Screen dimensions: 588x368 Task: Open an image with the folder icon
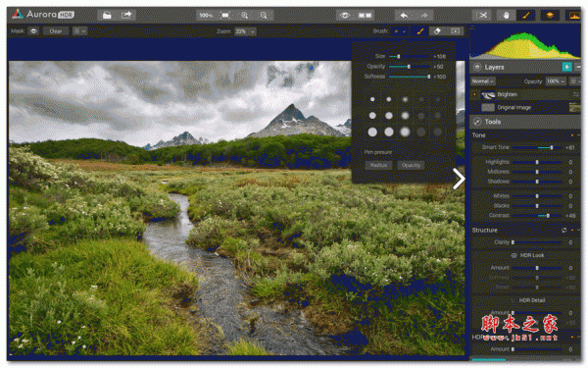pyautogui.click(x=107, y=15)
